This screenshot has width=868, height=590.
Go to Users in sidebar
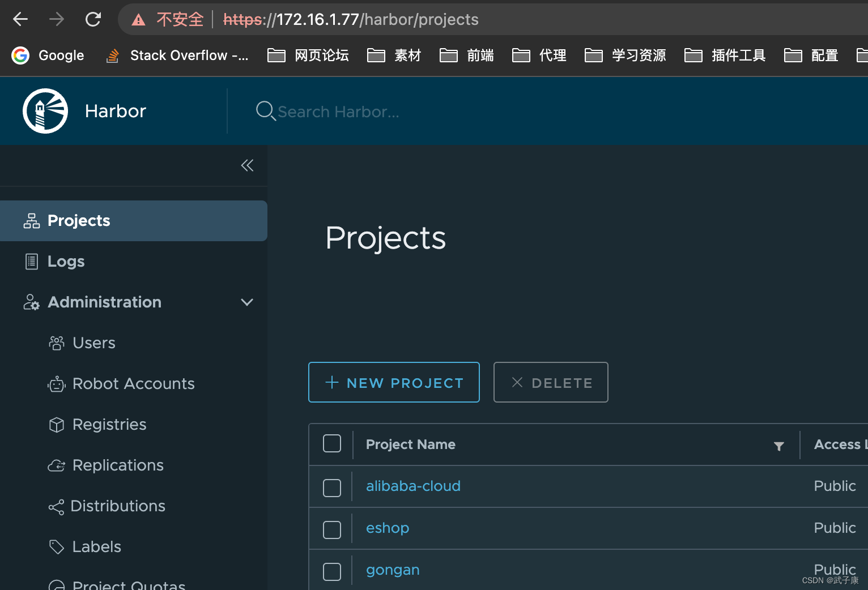(93, 343)
